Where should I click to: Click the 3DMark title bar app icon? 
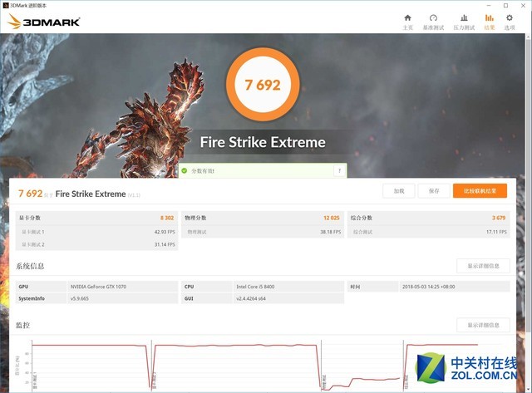6,6
